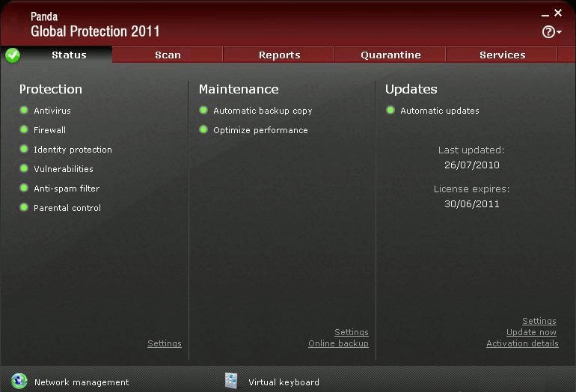Image resolution: width=576 pixels, height=392 pixels.
Task: Open the help question mark menu
Action: point(551,32)
